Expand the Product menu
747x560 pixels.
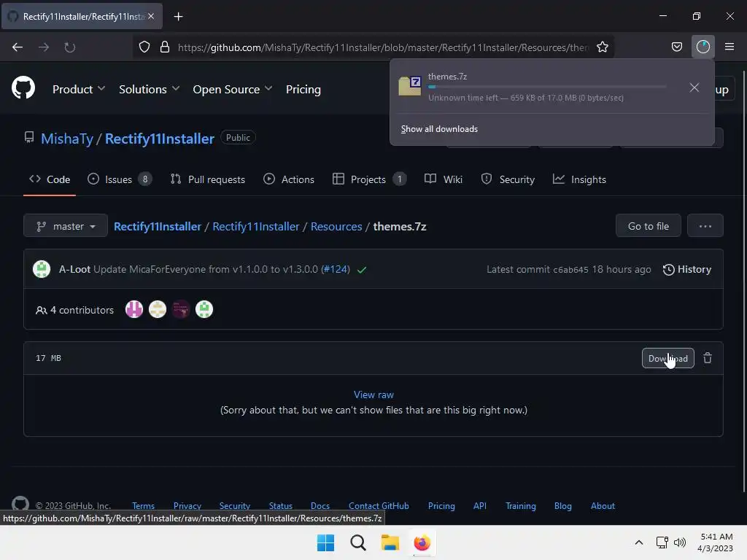coord(79,89)
